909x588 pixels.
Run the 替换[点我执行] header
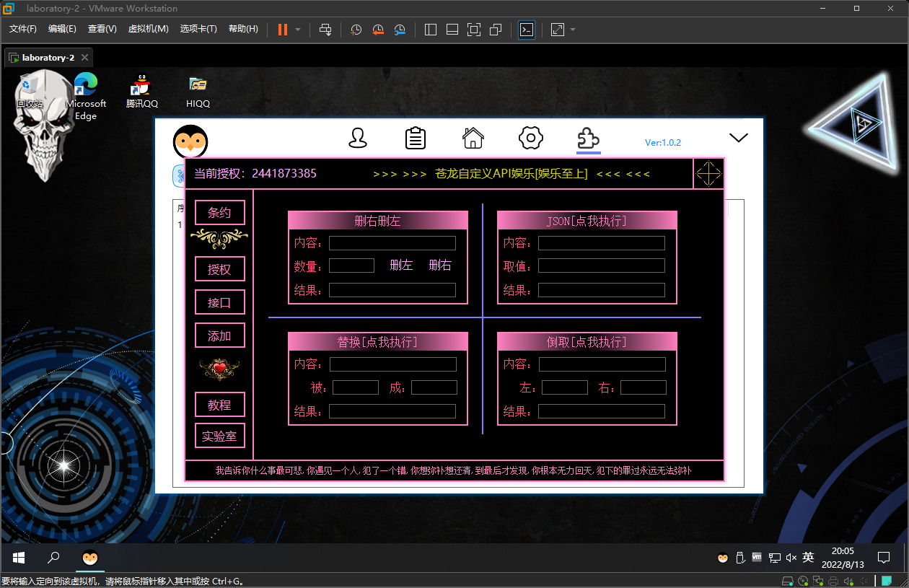378,342
